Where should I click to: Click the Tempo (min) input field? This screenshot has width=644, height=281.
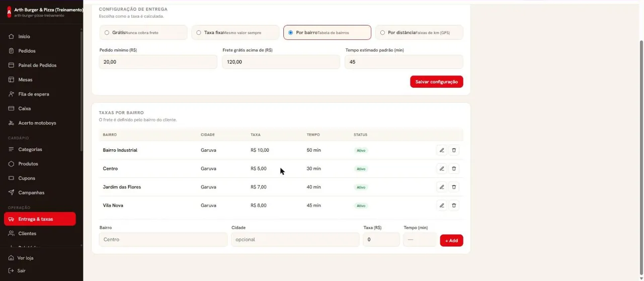[420, 239]
